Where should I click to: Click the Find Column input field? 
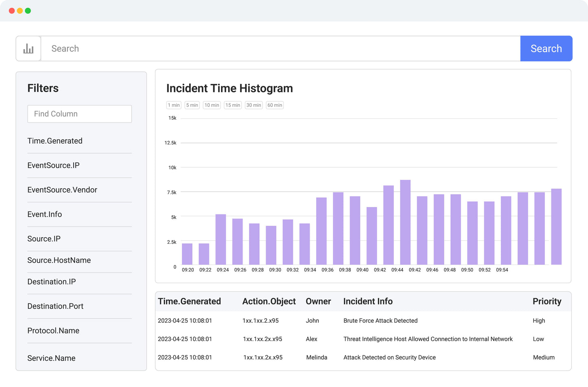[x=79, y=114]
